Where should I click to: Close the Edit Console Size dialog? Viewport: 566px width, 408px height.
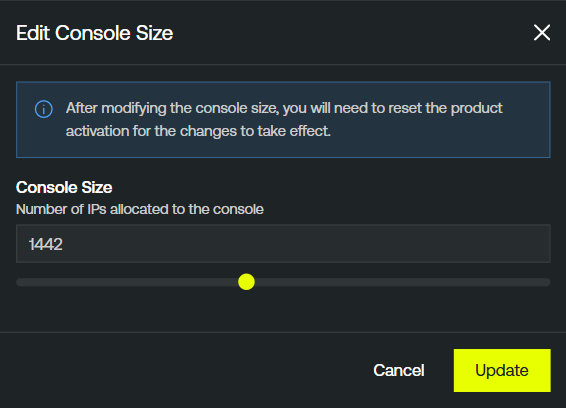[x=542, y=33]
